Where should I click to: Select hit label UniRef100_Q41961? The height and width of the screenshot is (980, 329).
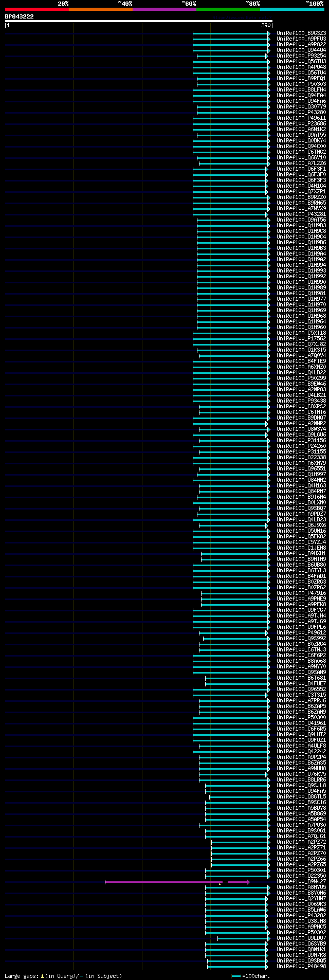pyautogui.click(x=301, y=723)
